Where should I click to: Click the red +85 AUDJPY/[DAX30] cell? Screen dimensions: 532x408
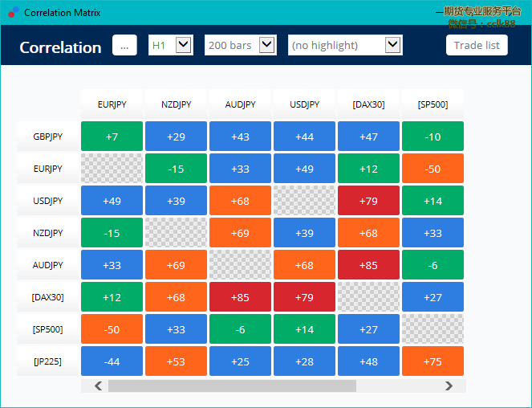[x=369, y=265]
